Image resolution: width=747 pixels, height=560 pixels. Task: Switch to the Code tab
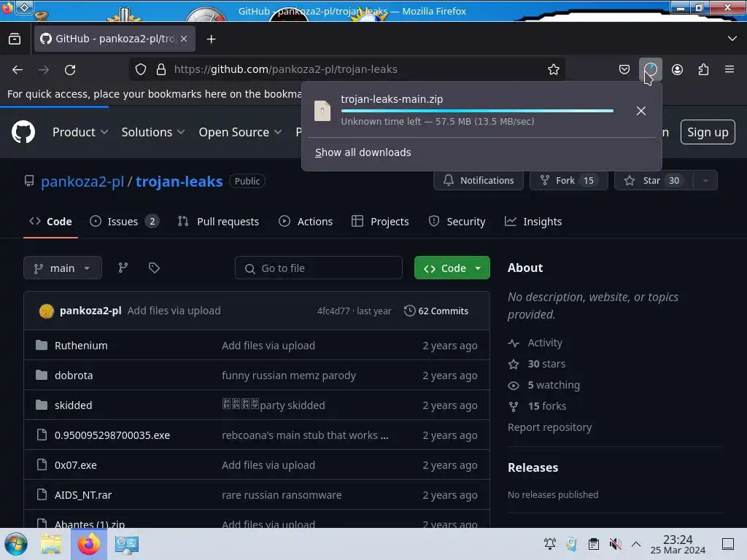pos(50,222)
